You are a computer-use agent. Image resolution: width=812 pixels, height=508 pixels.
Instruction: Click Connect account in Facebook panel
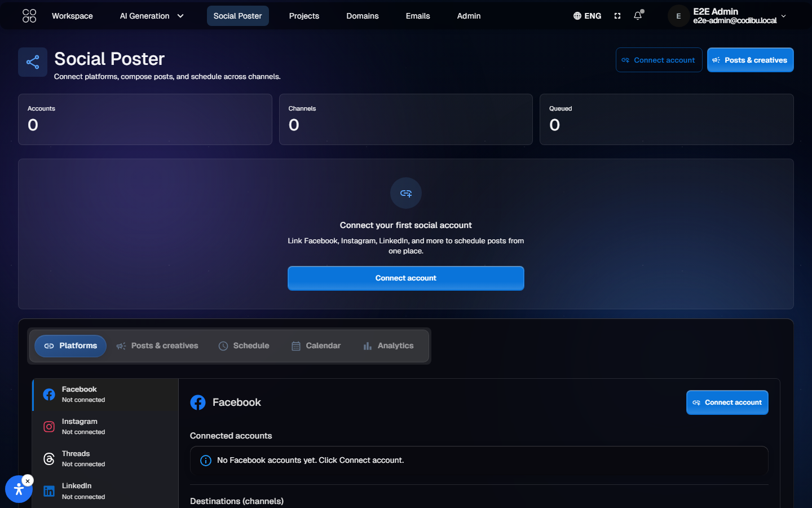(x=727, y=402)
